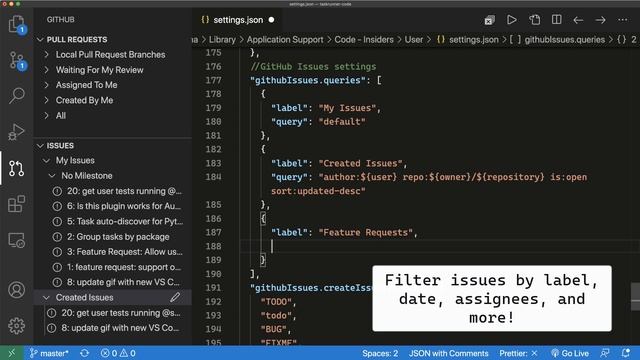The image size is (640, 360).
Task: Select the GitHub pull requests activity icon
Action: click(16, 168)
